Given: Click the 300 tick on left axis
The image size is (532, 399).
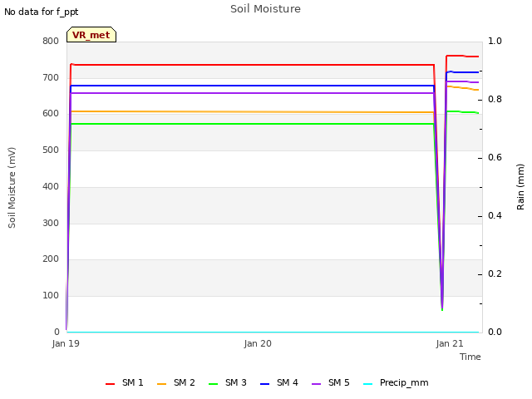Looking at the screenshot, I should [51, 224].
